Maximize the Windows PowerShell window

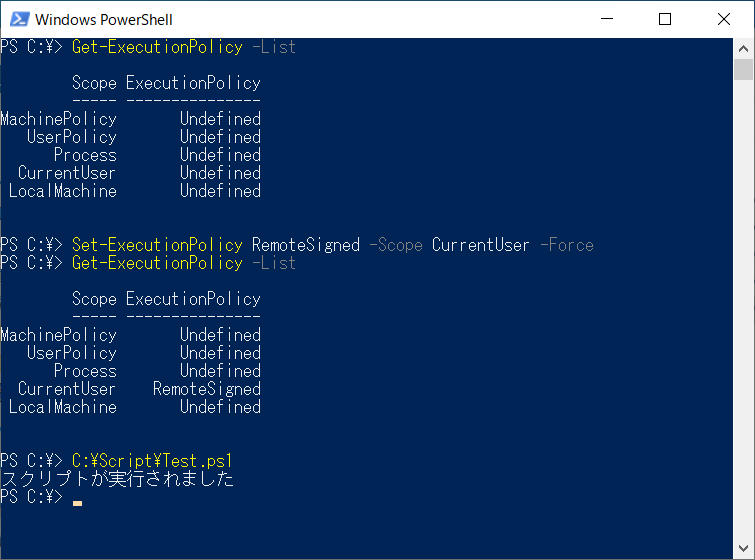[x=665, y=19]
